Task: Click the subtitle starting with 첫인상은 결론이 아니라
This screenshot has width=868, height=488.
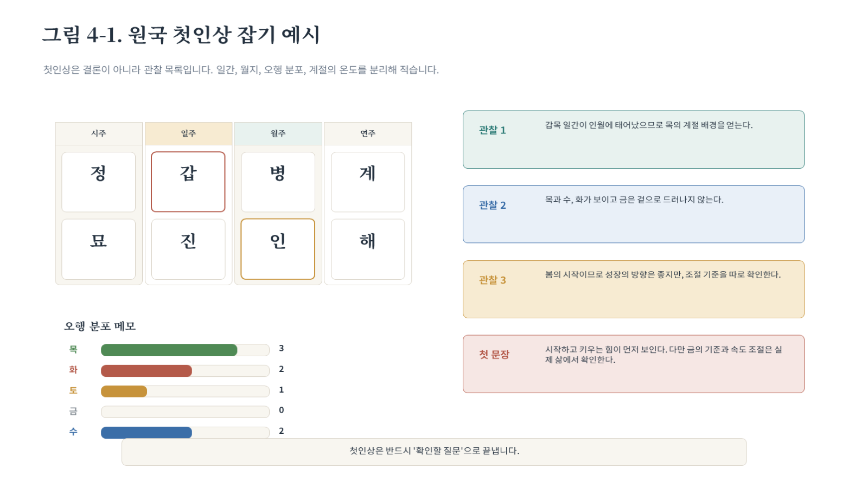Action: (241, 70)
